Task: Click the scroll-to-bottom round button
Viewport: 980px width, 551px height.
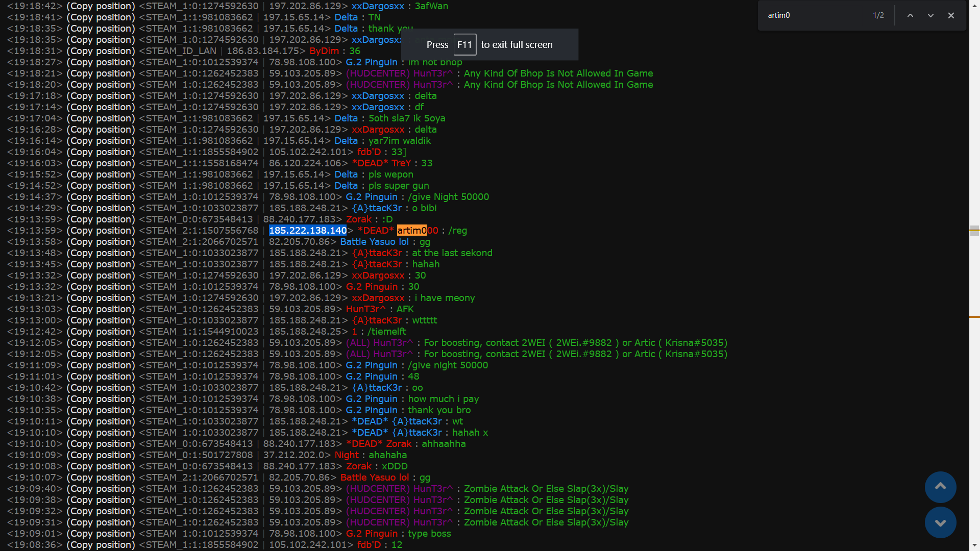Action: click(940, 522)
